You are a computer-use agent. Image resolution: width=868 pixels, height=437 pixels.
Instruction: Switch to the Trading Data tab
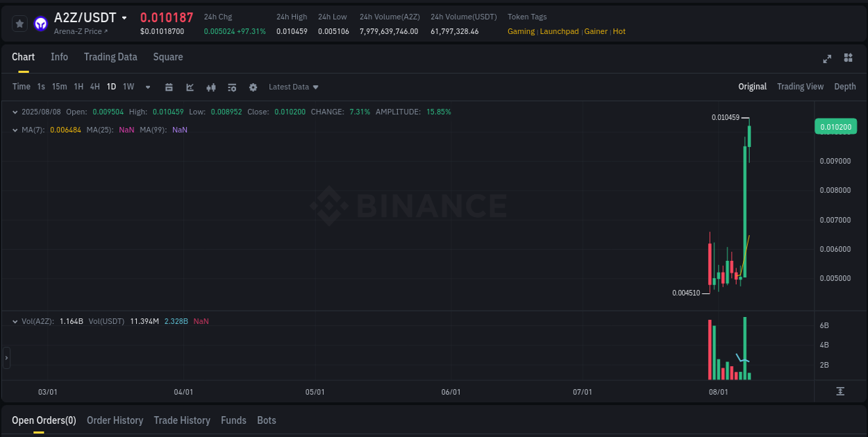point(110,57)
